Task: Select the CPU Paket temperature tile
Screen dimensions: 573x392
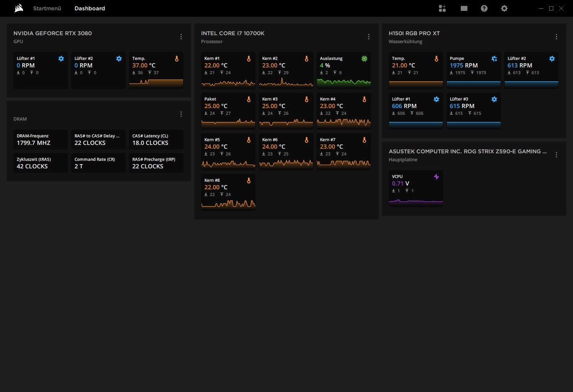Action: point(228,111)
